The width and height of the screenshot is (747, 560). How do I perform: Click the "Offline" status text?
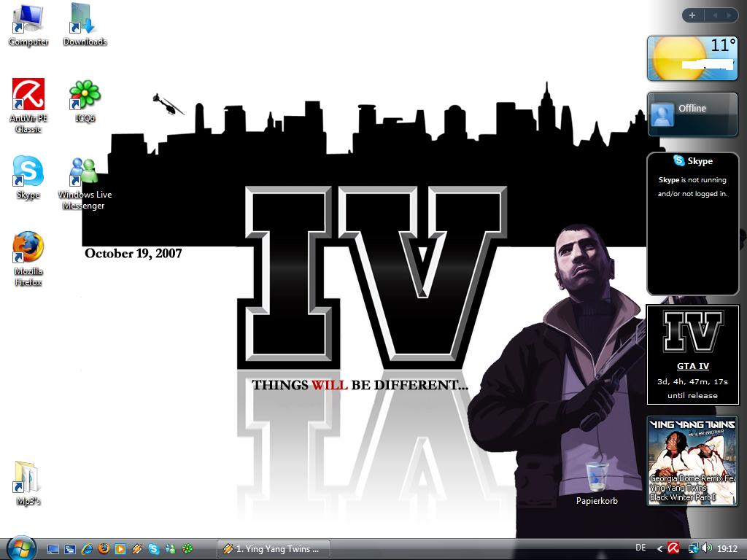tap(692, 108)
